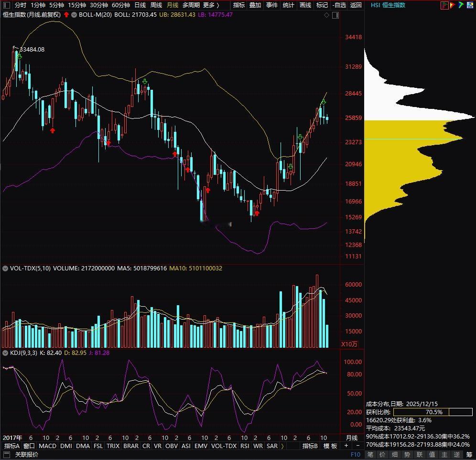This screenshot has height=460, width=476.
Task: Open VOL-TDX indicator settings circle icon
Action: pyautogui.click(x=5, y=268)
